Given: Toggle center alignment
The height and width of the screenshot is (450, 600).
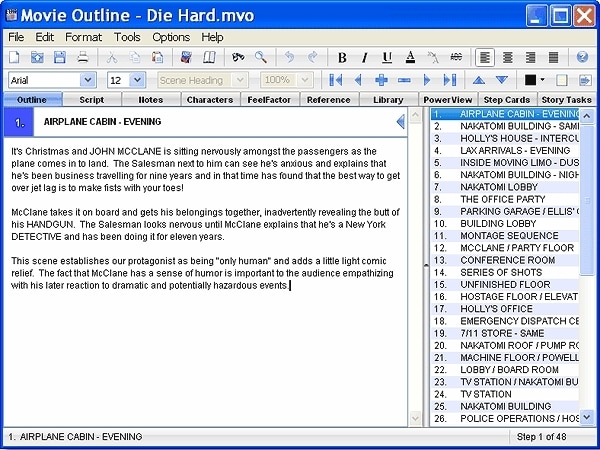Looking at the screenshot, I should (508, 58).
